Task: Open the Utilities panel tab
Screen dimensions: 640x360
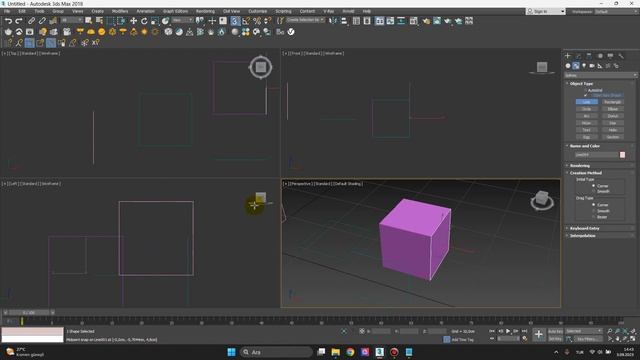Action: tap(621, 56)
